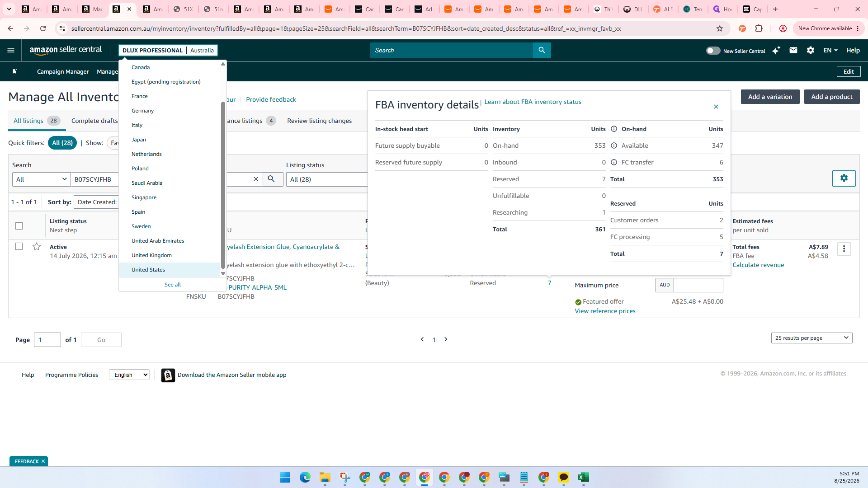Open the row actions three-dot menu
This screenshot has height=488, width=868.
844,249
